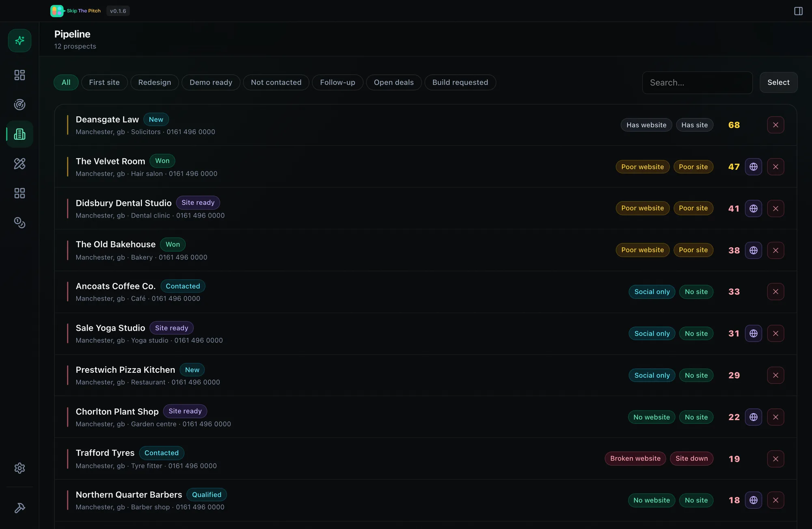Click the Site down tag on Trafford Tyres
The width and height of the screenshot is (812, 529).
pyautogui.click(x=692, y=459)
